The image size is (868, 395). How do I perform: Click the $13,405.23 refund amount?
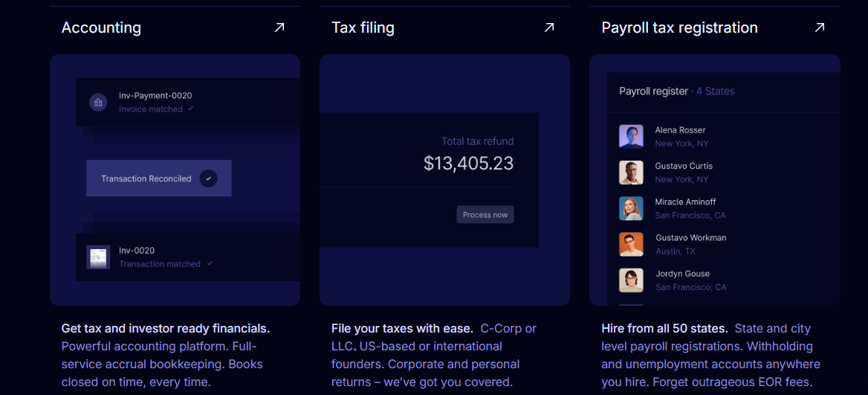[x=468, y=163]
